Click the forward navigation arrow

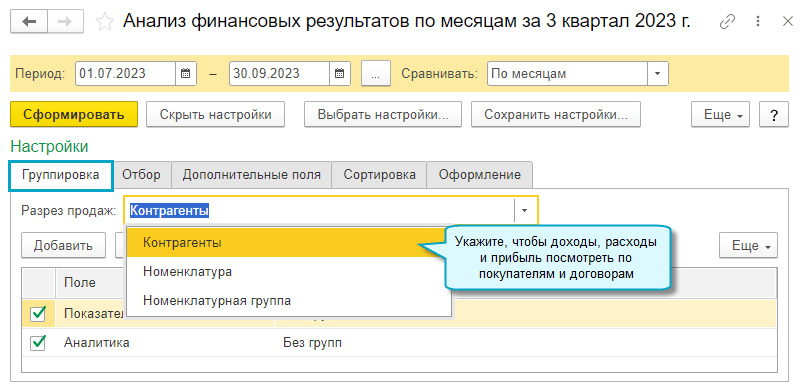[x=66, y=22]
